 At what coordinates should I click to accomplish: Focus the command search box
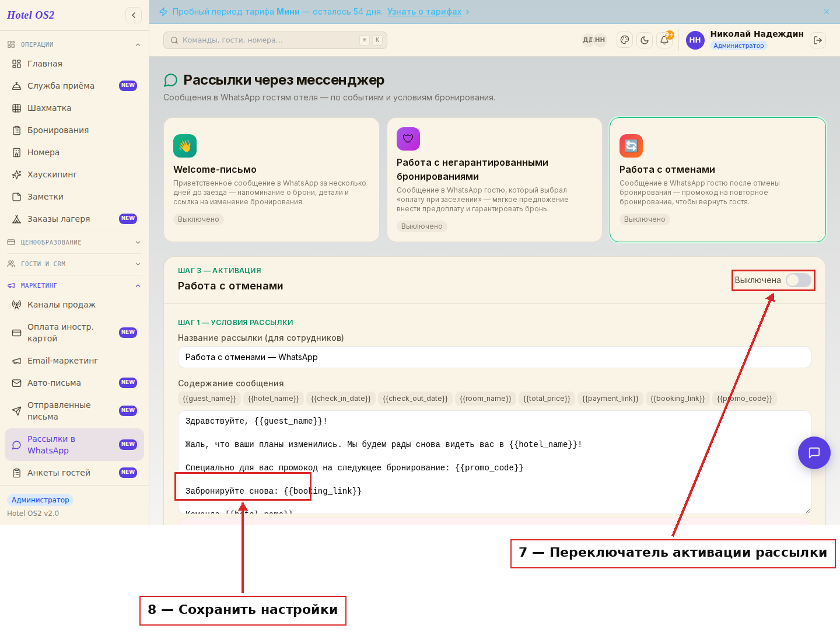(275, 40)
